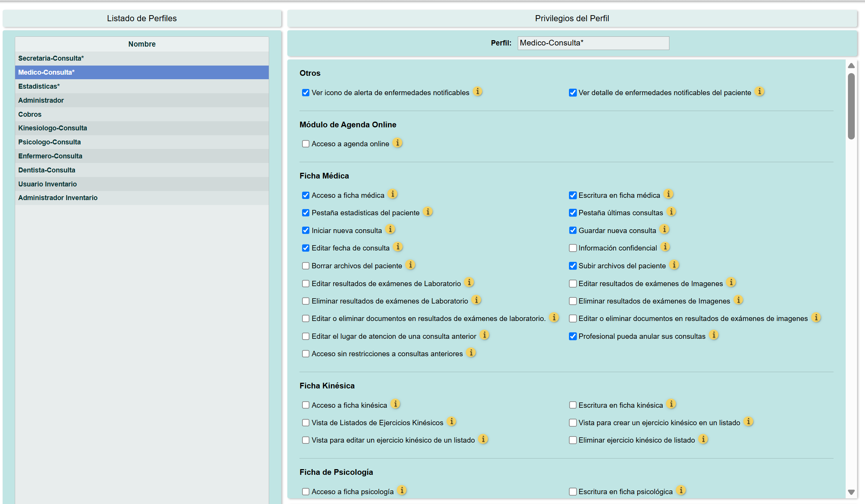This screenshot has height=504, width=865.
Task: Open the Kinesiologo-Consulta profile
Action: [142, 128]
